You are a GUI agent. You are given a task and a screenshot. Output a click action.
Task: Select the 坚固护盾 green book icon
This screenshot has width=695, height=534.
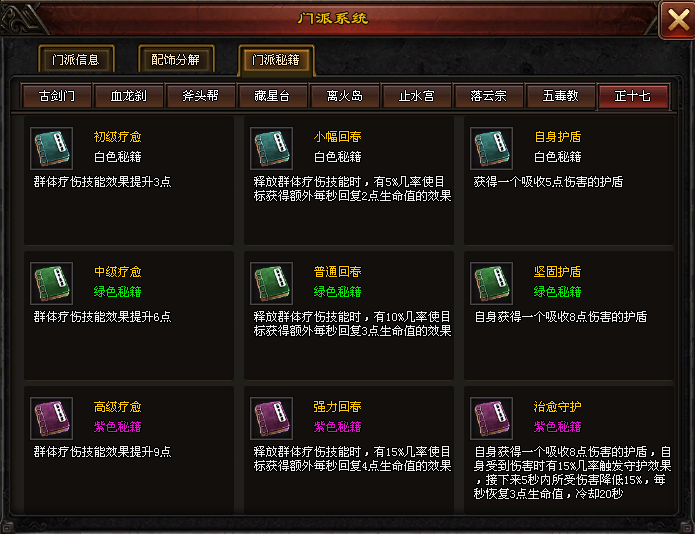point(491,283)
